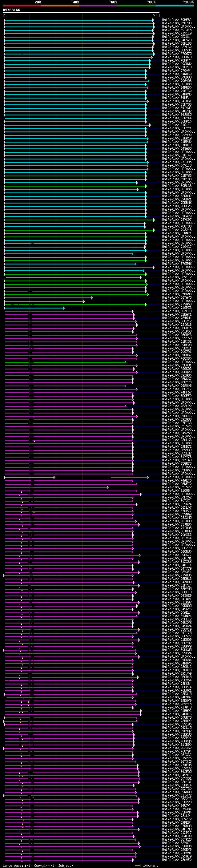Click hit label UniRef100_B8LMZ3

176,57
